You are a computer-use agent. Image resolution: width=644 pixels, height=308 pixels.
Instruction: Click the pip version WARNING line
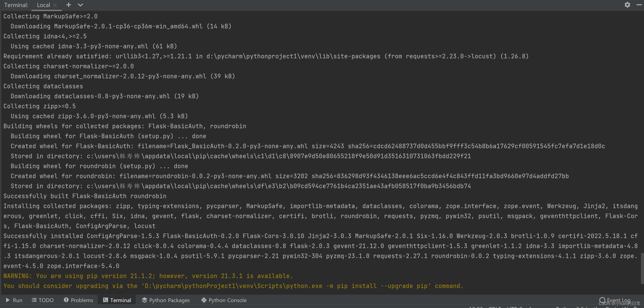click(x=148, y=276)
